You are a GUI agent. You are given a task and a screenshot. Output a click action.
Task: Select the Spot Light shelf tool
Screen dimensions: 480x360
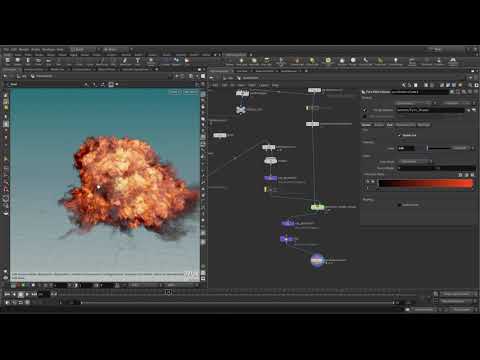tap(254, 61)
